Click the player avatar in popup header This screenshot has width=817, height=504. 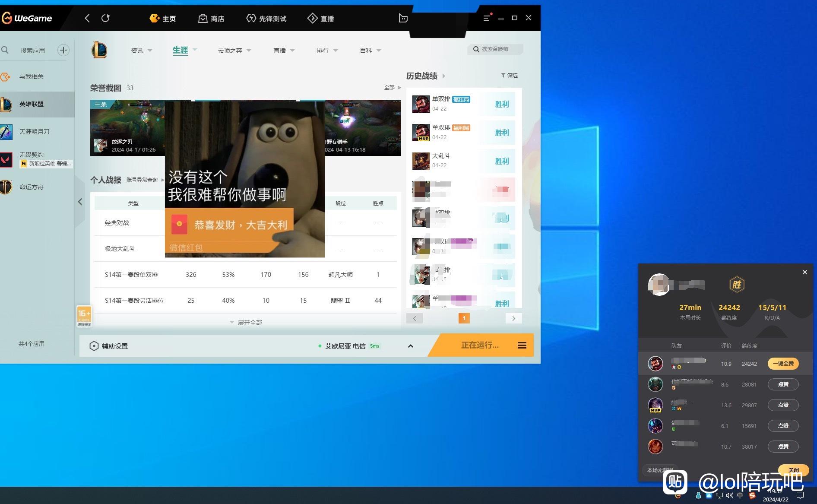click(x=659, y=285)
